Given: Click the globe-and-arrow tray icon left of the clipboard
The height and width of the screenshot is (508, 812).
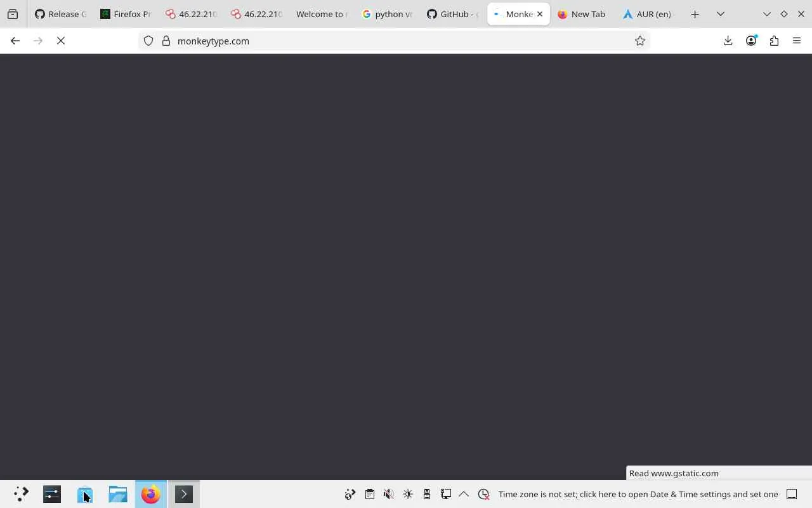Looking at the screenshot, I should tap(350, 494).
